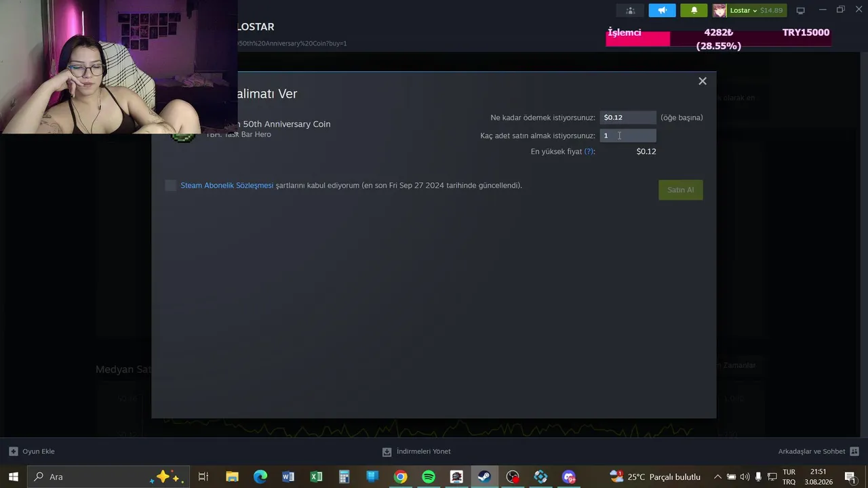Open the maximum price help (?) link
Image resolution: width=868 pixels, height=488 pixels.
[x=589, y=152]
